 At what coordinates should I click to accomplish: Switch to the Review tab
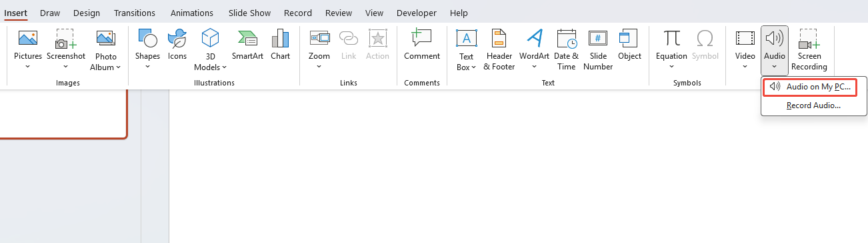[x=339, y=13]
